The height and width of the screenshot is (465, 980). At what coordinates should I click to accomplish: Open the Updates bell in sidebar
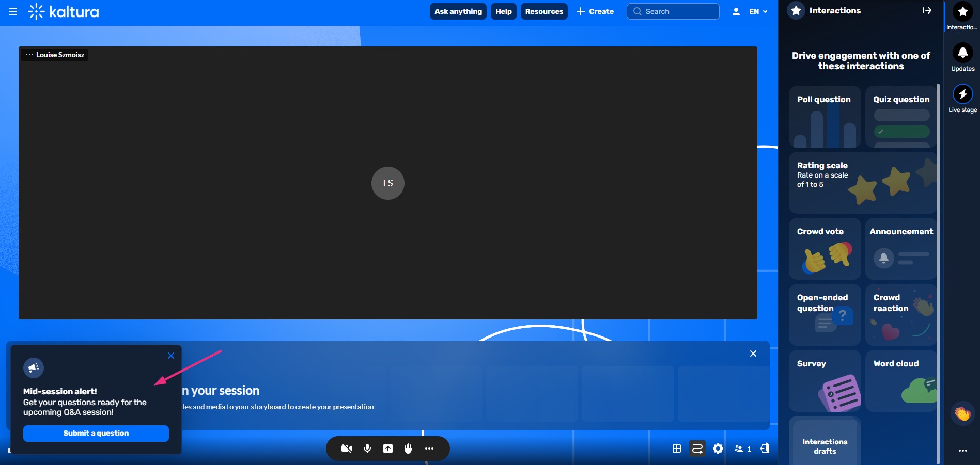click(963, 57)
